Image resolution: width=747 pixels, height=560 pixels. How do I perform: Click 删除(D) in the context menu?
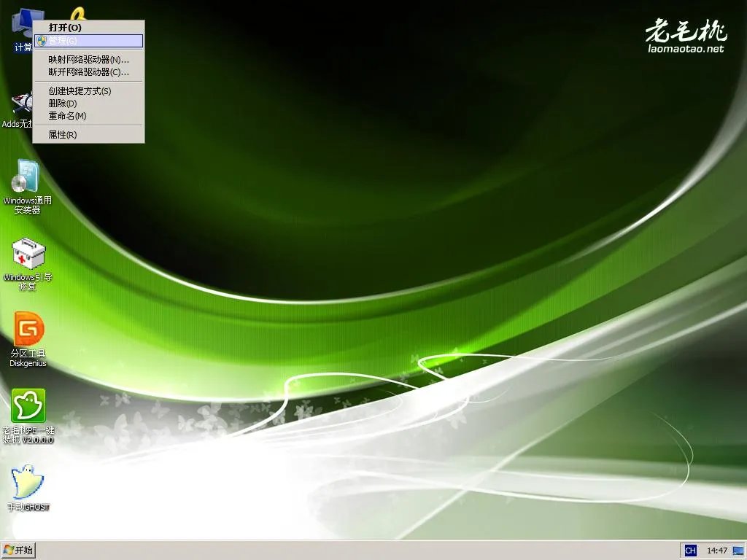pyautogui.click(x=64, y=103)
